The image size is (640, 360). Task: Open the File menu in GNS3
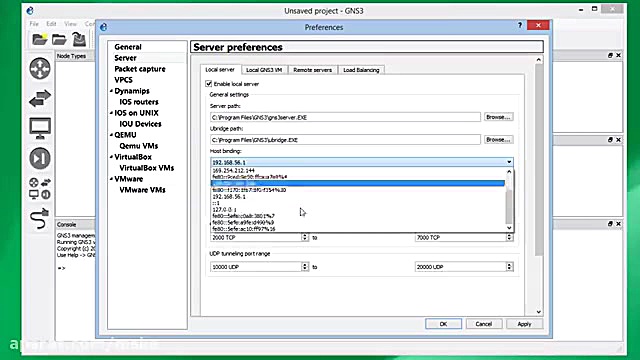[x=34, y=24]
